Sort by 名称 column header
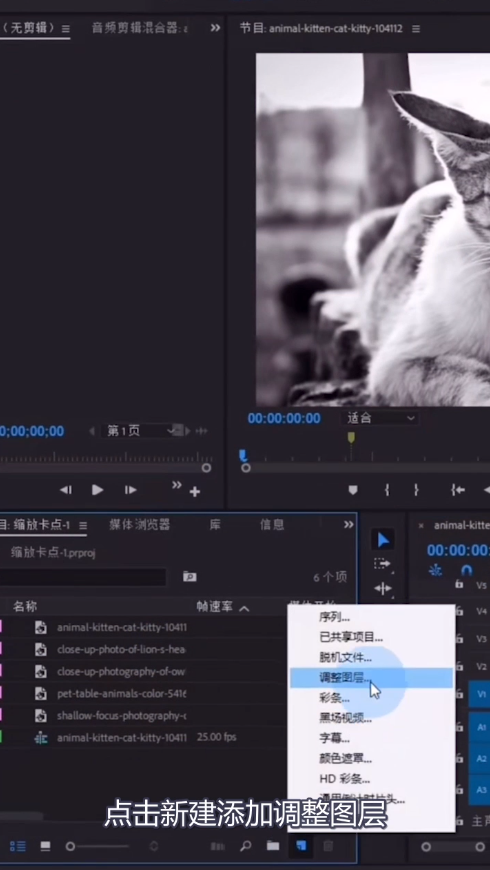Image resolution: width=490 pixels, height=870 pixels. pos(25,607)
